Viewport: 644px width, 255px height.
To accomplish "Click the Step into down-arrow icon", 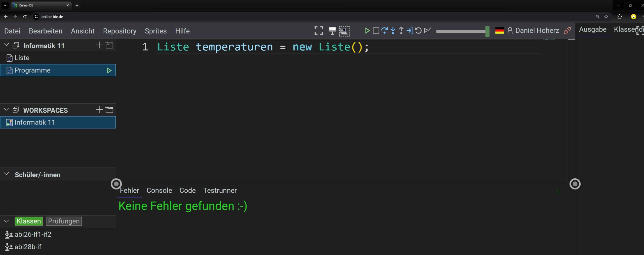I will click(x=393, y=31).
